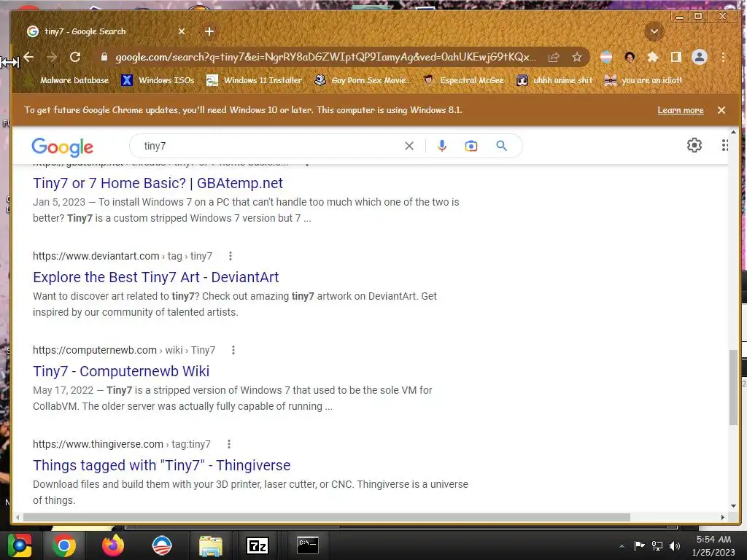This screenshot has width=747, height=560.
Task: Open the Obama-logo app in taskbar
Action: 161,545
